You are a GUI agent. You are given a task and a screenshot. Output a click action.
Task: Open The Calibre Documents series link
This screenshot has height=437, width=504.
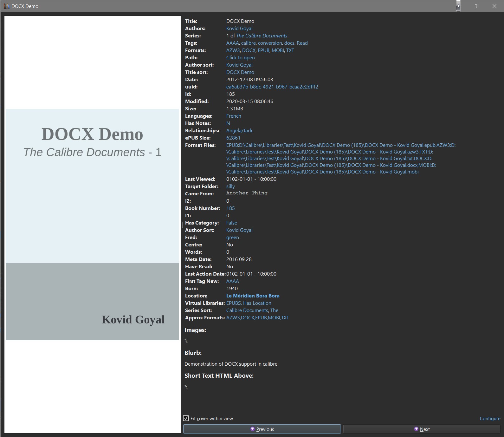point(262,36)
